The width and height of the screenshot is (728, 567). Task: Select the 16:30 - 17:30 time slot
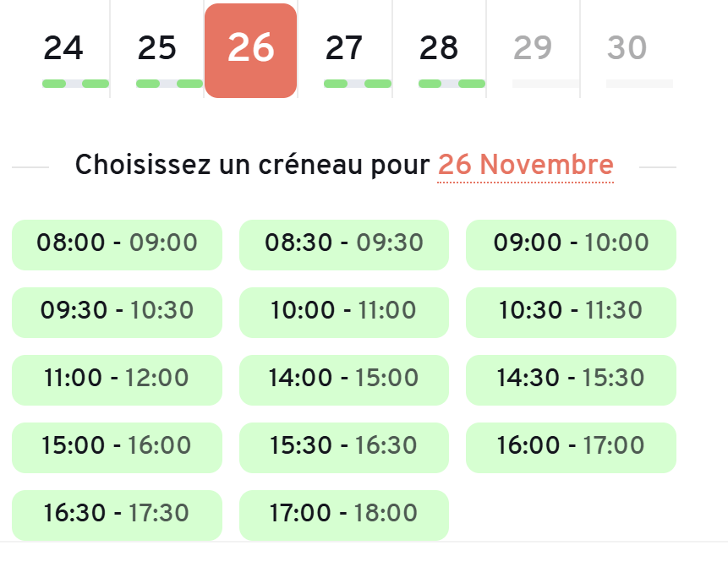tap(117, 515)
